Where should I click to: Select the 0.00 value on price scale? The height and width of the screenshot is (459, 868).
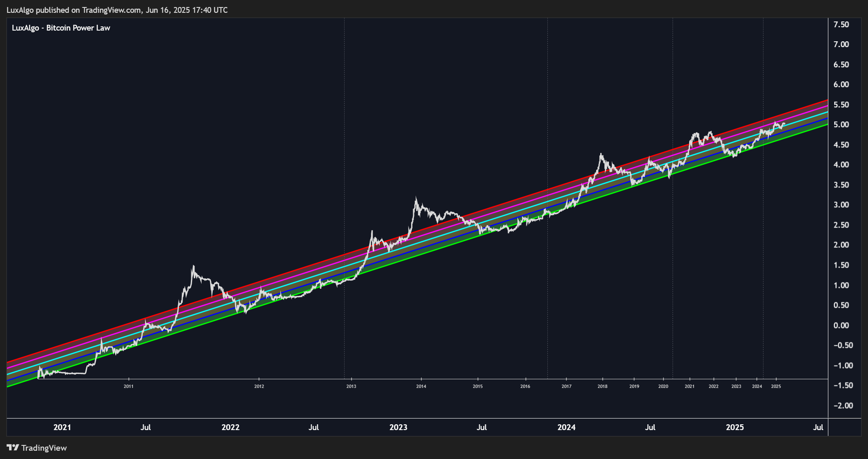pyautogui.click(x=841, y=325)
